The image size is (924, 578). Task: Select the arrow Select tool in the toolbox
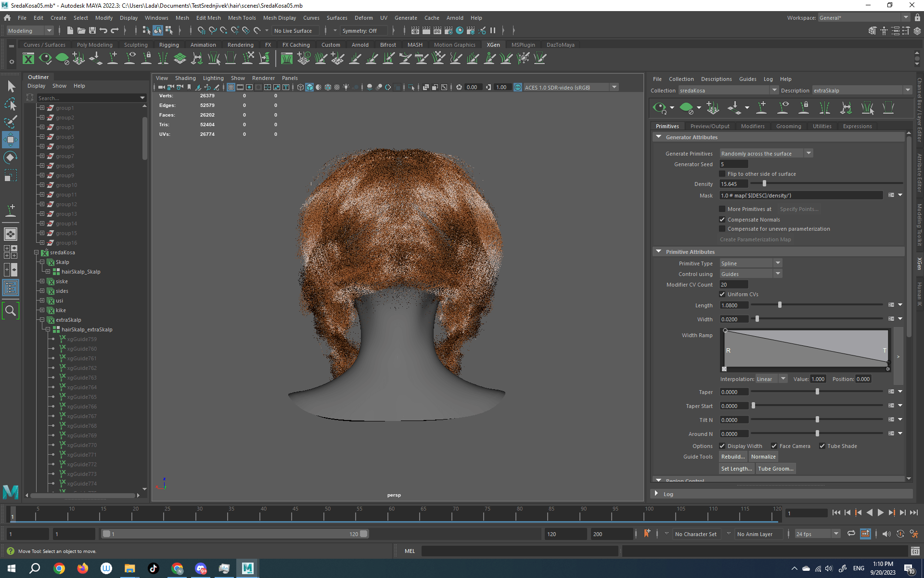point(11,86)
